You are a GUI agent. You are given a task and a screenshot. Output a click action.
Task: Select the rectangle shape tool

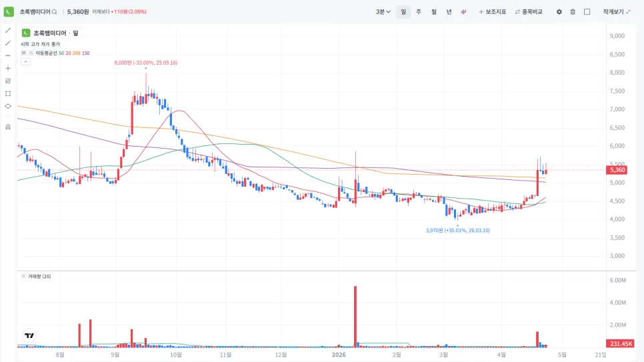click(x=8, y=94)
